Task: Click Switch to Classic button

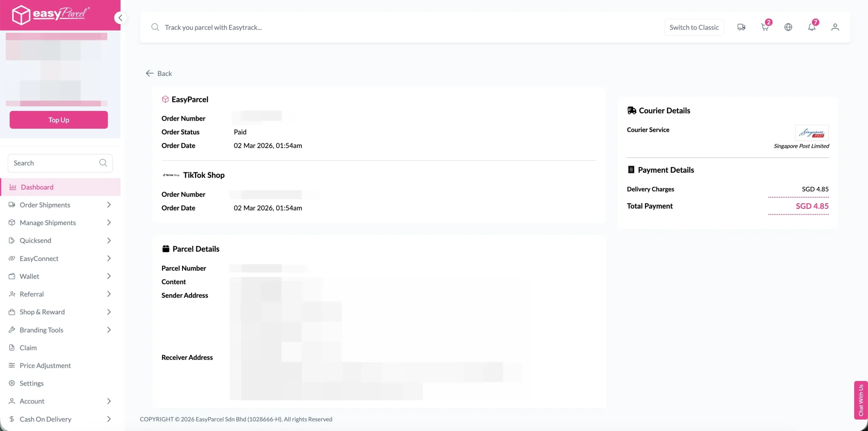Action: [694, 27]
